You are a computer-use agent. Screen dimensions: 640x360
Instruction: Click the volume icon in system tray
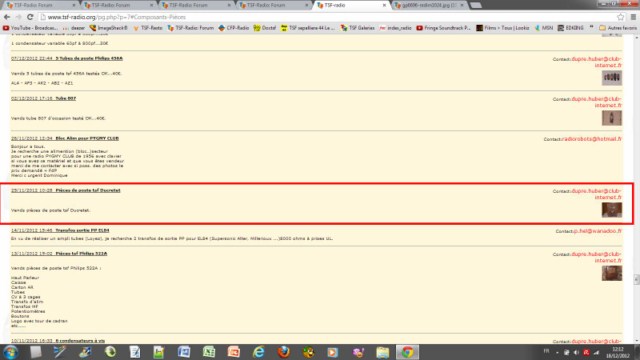[576, 352]
